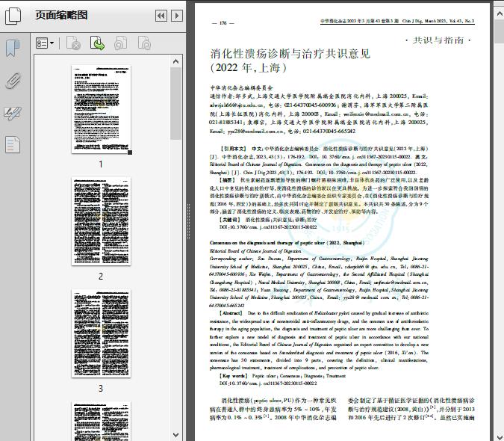Click the English title Consensus on the diagnosis
504x441 pixels.
(287, 243)
